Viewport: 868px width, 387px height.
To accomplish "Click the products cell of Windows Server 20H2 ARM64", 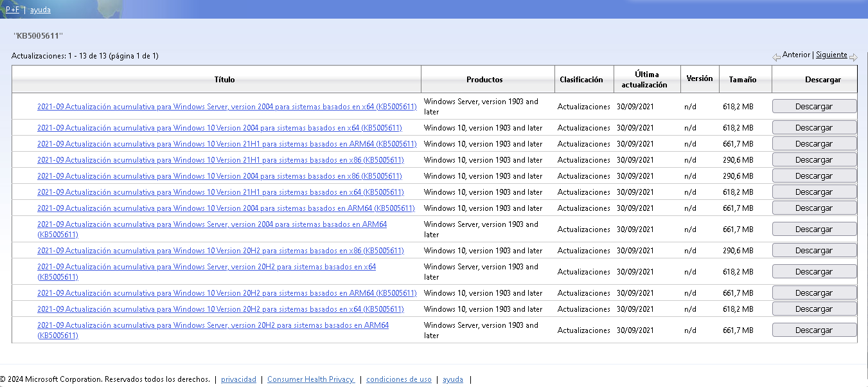I will click(x=481, y=330).
